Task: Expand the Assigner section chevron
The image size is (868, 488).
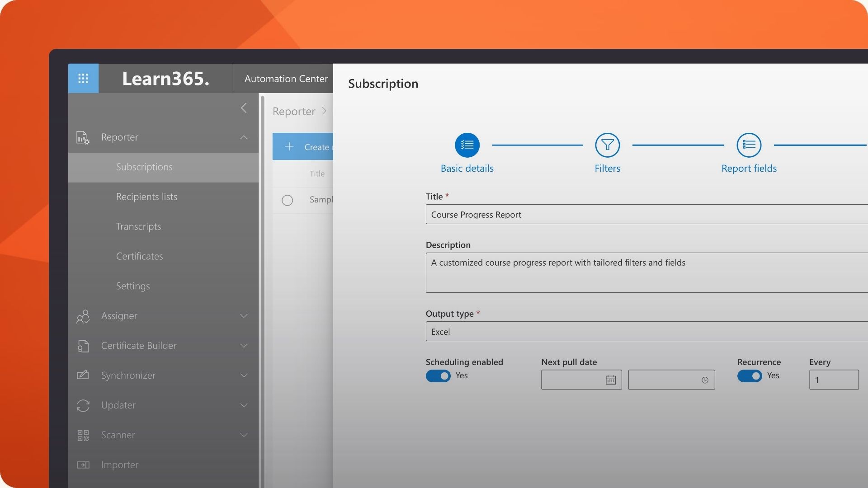Action: point(244,316)
